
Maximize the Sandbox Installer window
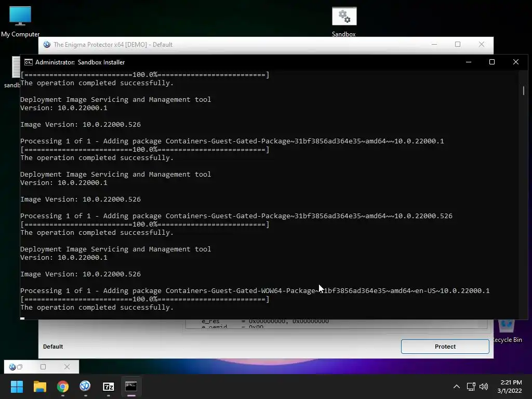492,62
